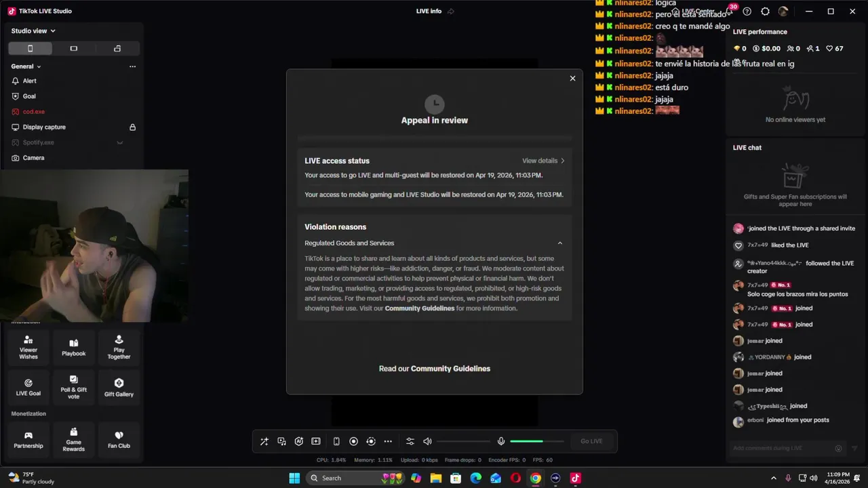Screen dimensions: 868x488
Task: Adjust the speaker volume slider
Action: click(x=463, y=441)
